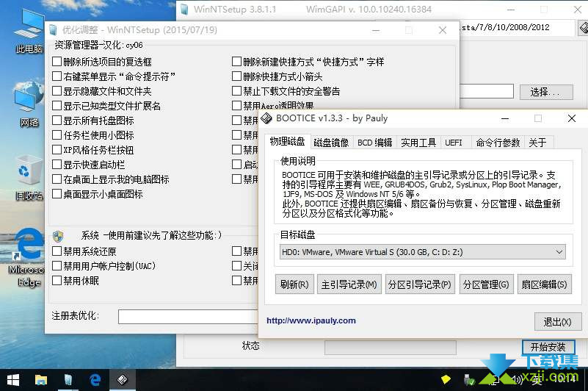Switch to WinNTSetup taskbar button

[x=68, y=380]
